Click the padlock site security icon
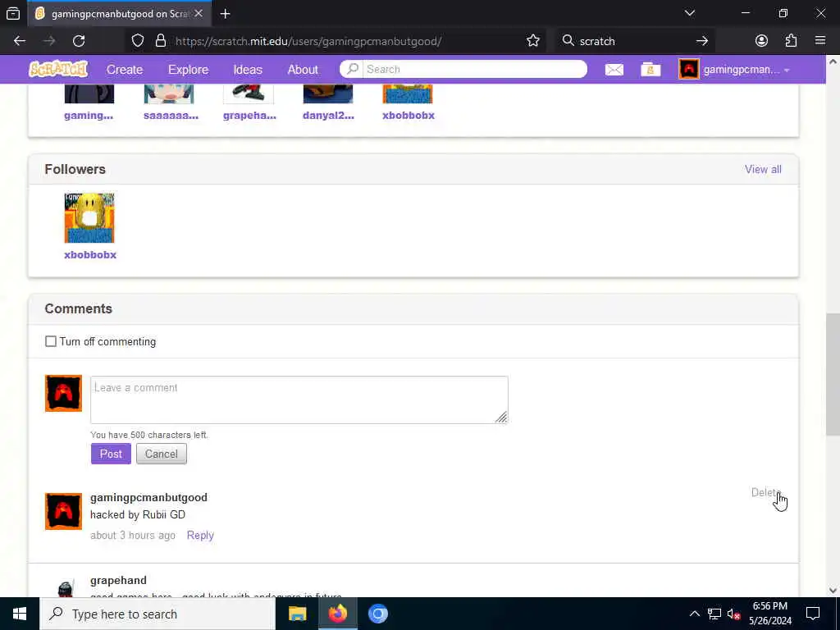 click(160, 41)
